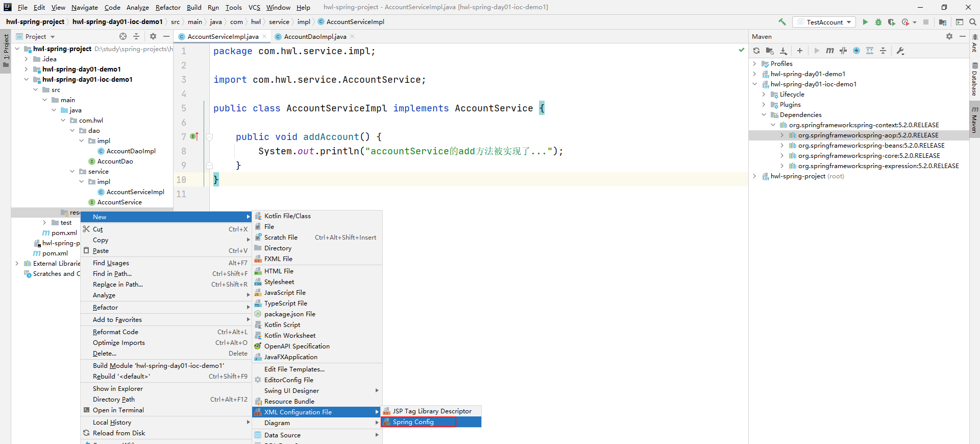Image resolution: width=980 pixels, height=444 pixels.
Task: Click Download Sources and Documentation icon
Action: [x=783, y=51]
